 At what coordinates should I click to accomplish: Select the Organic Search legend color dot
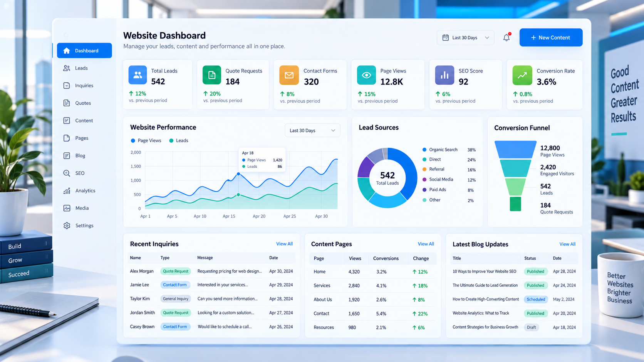(424, 150)
